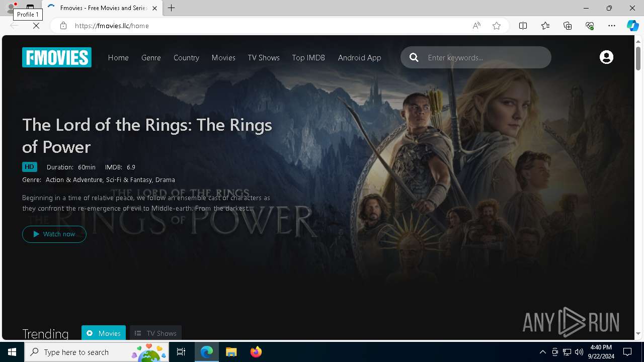Open Windows Start menu
Image resolution: width=644 pixels, height=362 pixels.
pyautogui.click(x=12, y=352)
